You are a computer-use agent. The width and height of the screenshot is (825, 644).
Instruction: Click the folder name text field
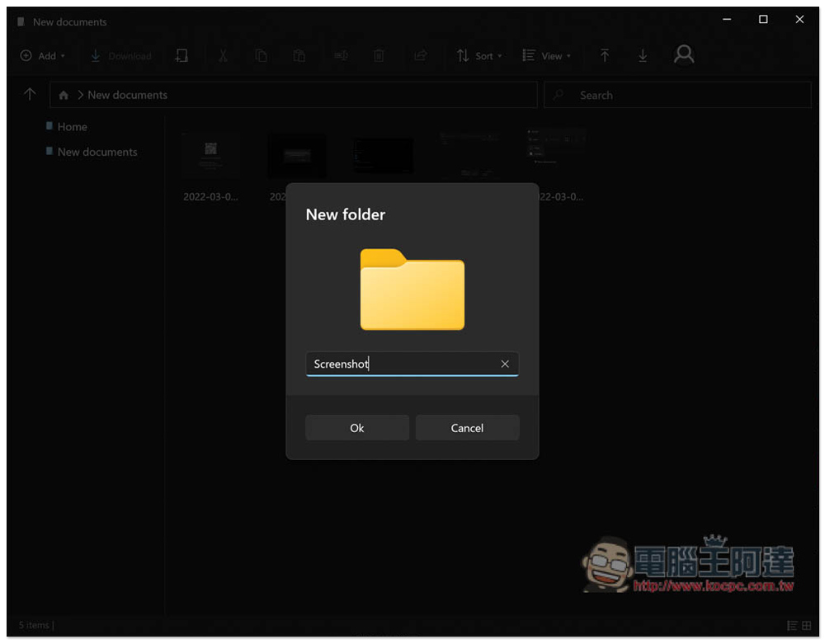coord(412,364)
